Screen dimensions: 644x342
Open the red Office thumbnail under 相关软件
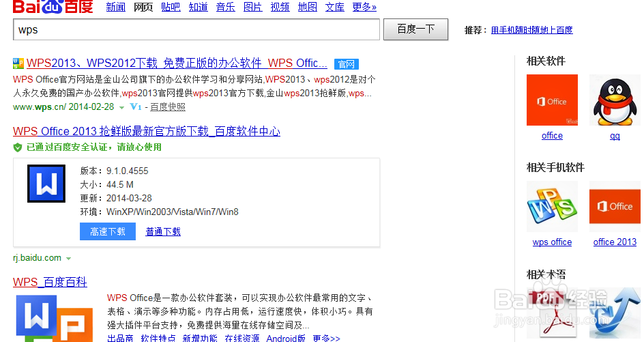[552, 100]
